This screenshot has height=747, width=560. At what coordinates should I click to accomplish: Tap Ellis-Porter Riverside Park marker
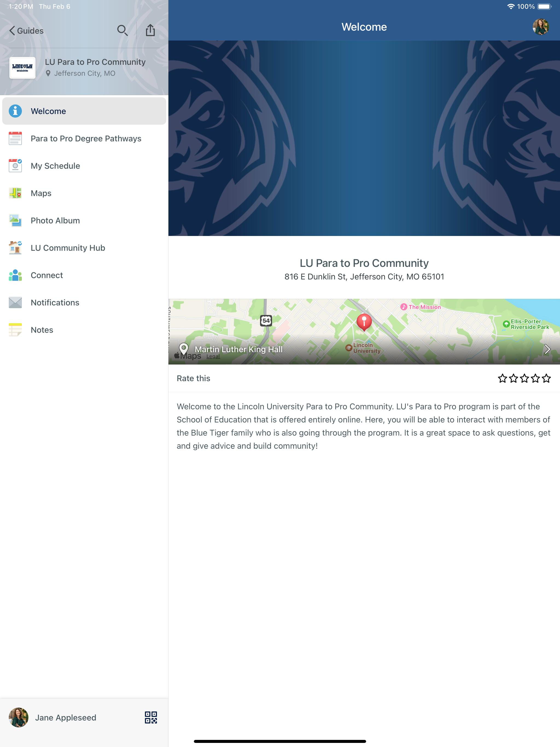pyautogui.click(x=526, y=324)
